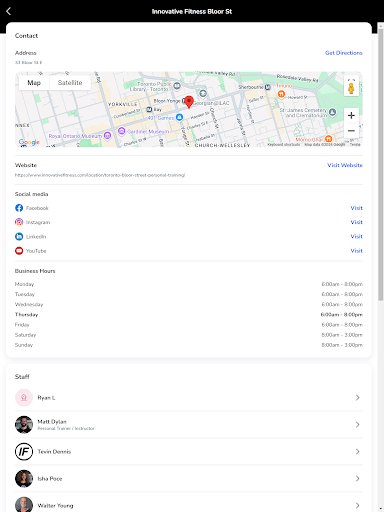The width and height of the screenshot is (384, 512).
Task: Click Visit Website link
Action: click(x=345, y=165)
